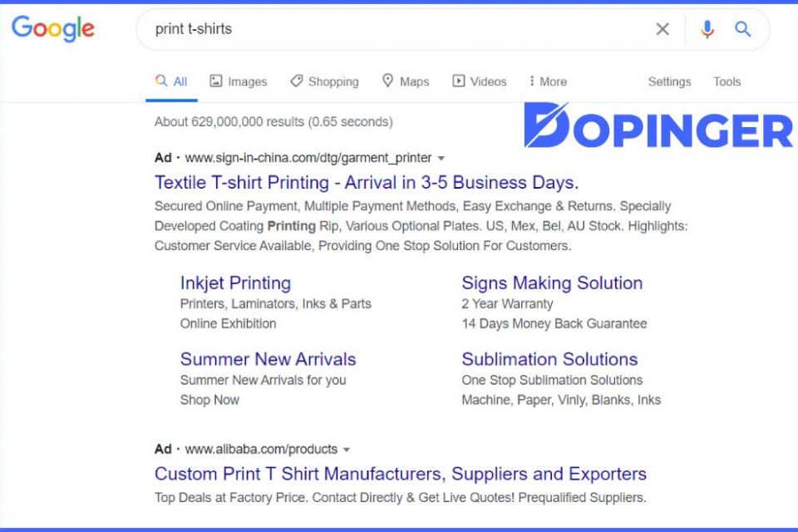Image resolution: width=798 pixels, height=532 pixels.
Task: Click the microphone voice search icon
Action: (707, 28)
